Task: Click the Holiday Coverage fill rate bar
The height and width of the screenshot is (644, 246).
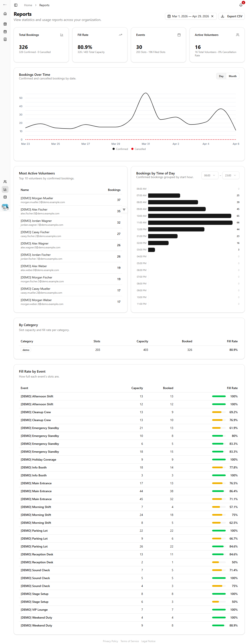Action: point(219,460)
